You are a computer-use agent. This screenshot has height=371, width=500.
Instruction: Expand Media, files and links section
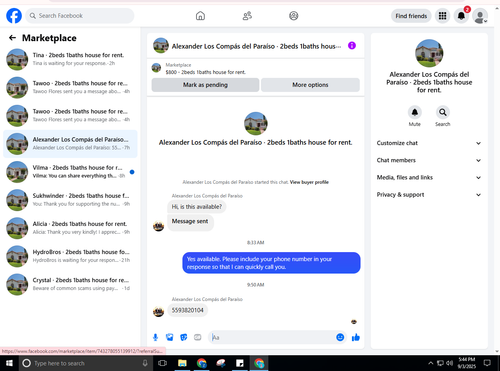tap(429, 177)
